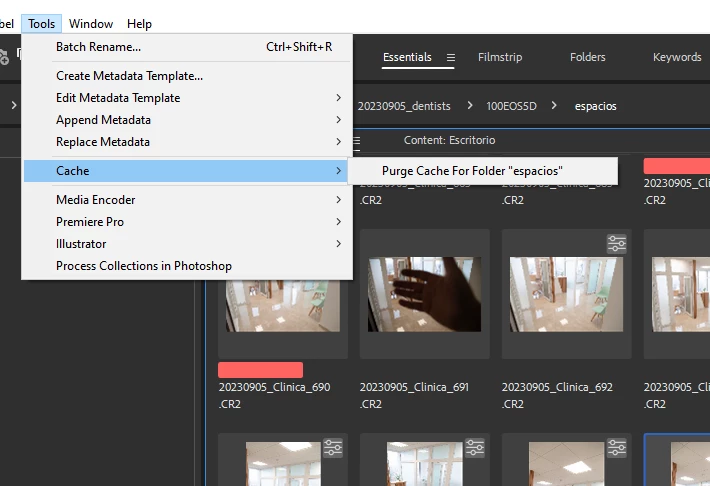Image resolution: width=710 pixels, height=486 pixels.
Task: Open the Essentials workspace hamburger menu
Action: point(451,58)
